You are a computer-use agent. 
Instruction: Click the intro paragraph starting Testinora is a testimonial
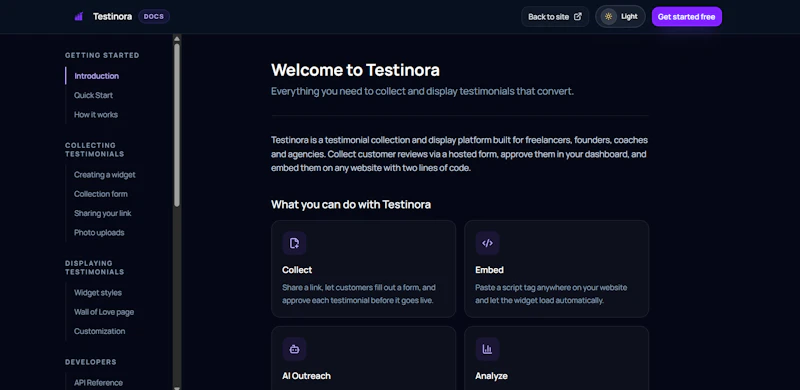click(x=459, y=154)
